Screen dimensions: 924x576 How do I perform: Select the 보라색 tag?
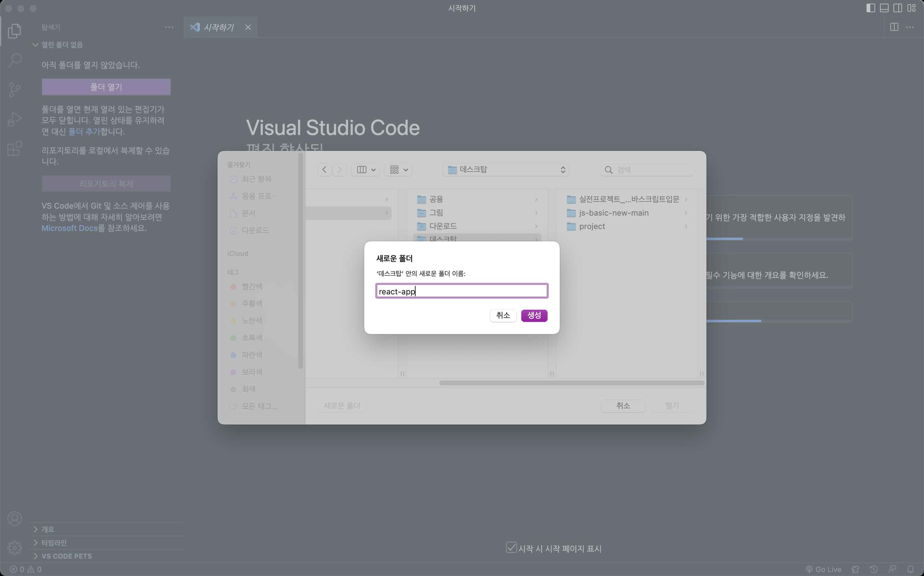tap(247, 372)
